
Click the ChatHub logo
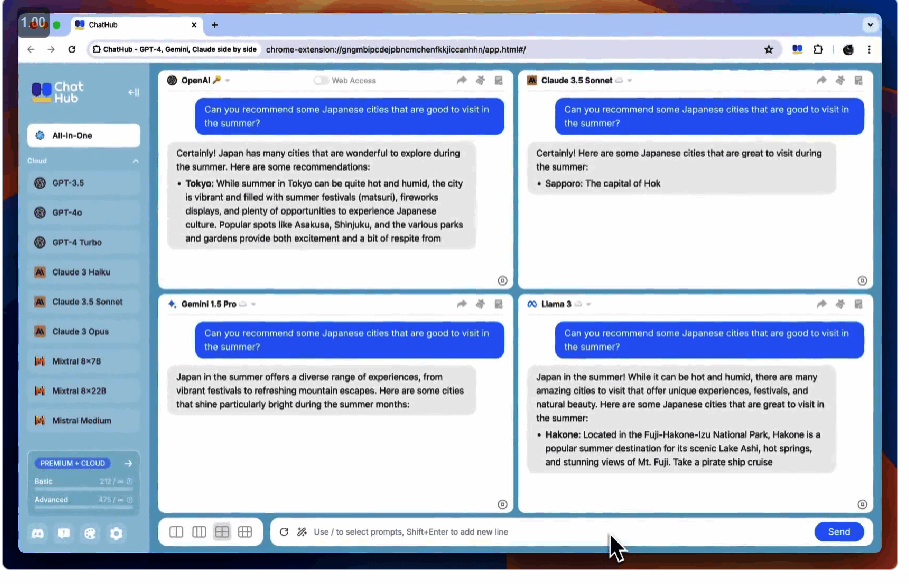click(58, 93)
